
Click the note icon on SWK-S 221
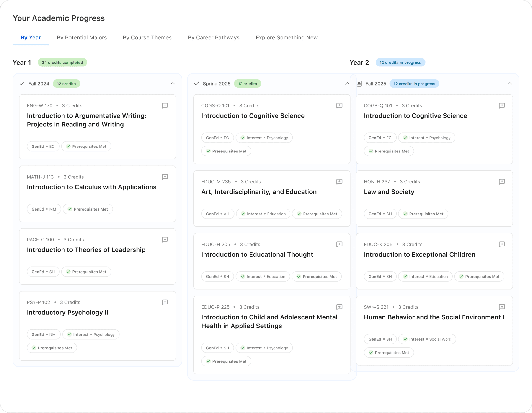coord(502,307)
